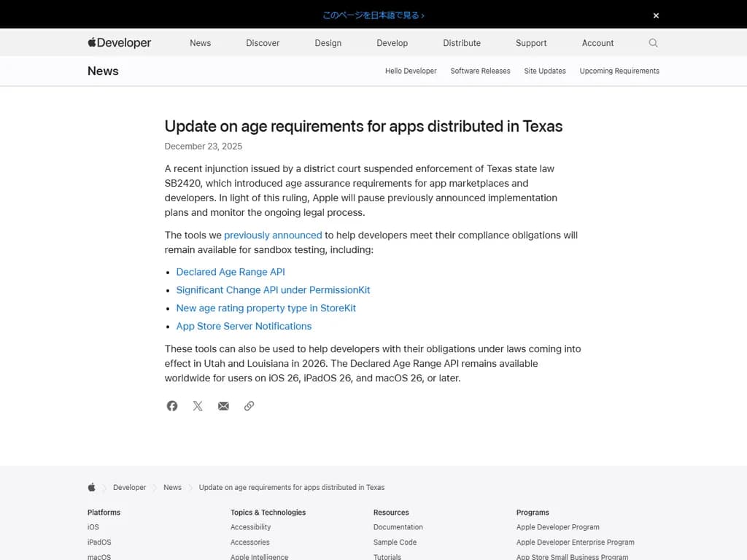This screenshot has height=560, width=747.
Task: Share article via Facebook icon
Action: (x=172, y=406)
